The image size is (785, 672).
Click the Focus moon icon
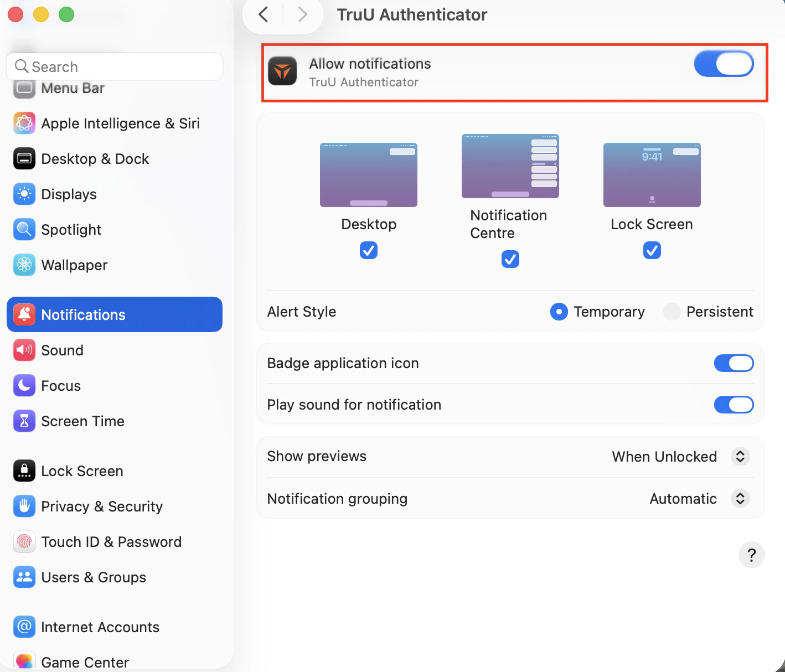[x=24, y=386]
